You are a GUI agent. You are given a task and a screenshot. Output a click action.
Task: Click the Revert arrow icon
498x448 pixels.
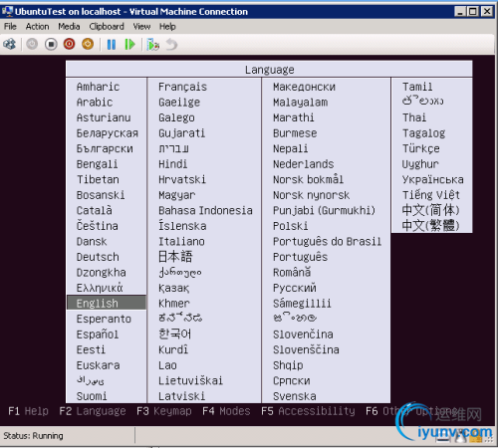171,44
